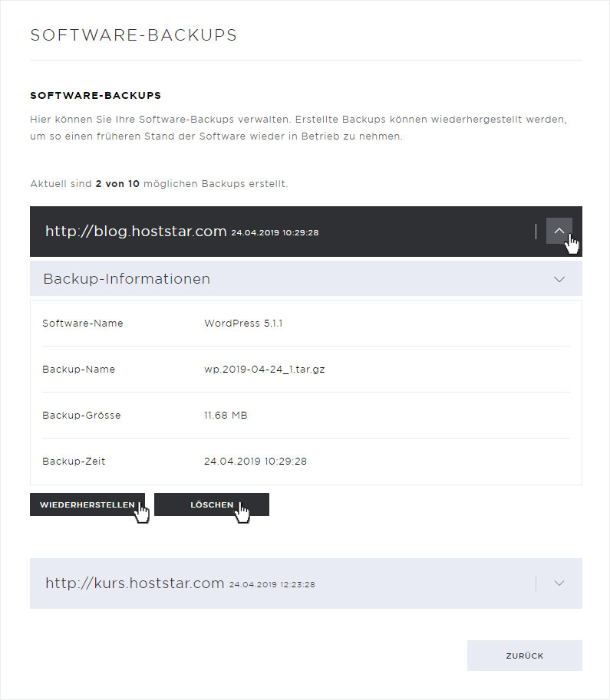Click the bold '2 von 10' backup count
610x700 pixels.
coord(117,185)
